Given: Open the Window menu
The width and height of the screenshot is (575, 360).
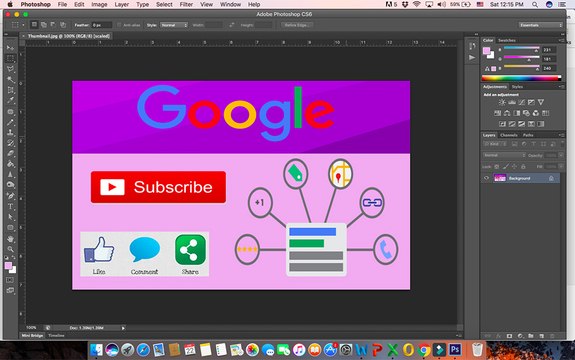Looking at the screenshot, I should point(230,4).
